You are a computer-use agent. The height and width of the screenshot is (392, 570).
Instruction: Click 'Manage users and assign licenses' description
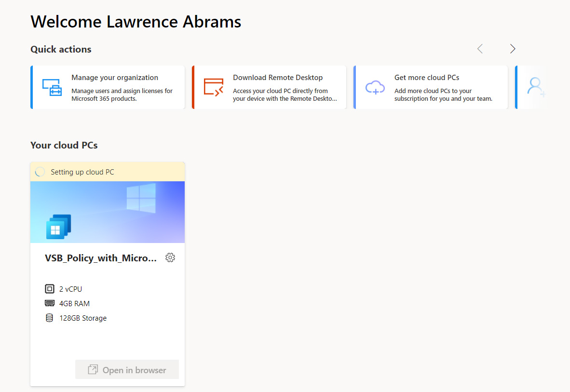point(122,95)
